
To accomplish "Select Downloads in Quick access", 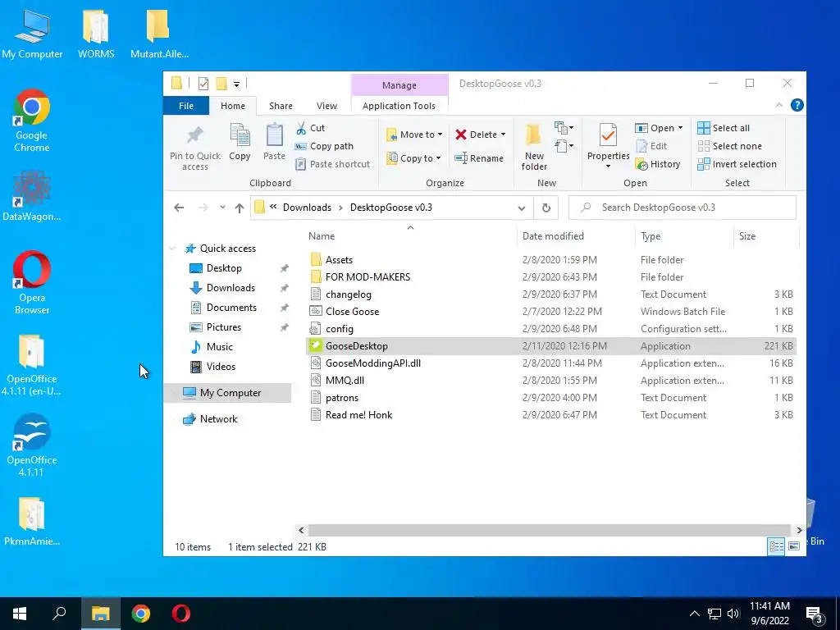I will click(231, 288).
